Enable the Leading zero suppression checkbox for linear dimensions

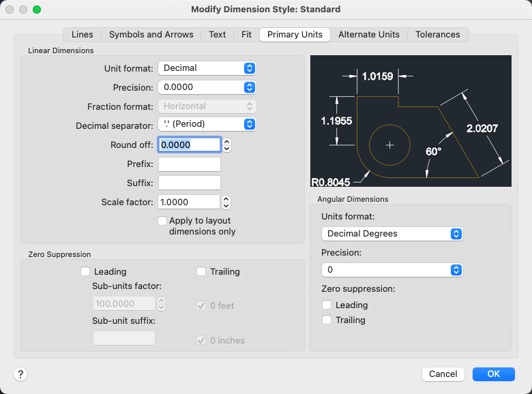pyautogui.click(x=85, y=271)
